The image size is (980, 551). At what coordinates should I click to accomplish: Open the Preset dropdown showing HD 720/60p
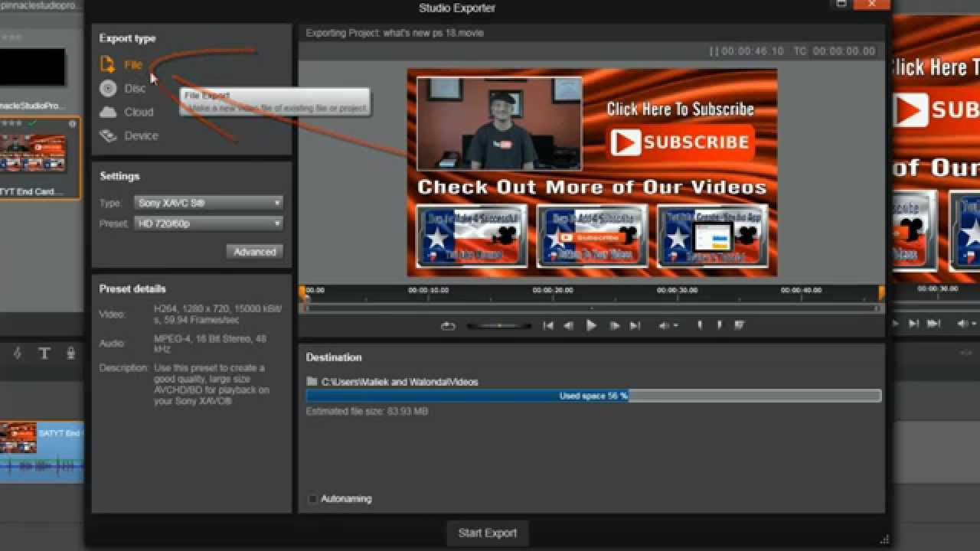click(209, 223)
